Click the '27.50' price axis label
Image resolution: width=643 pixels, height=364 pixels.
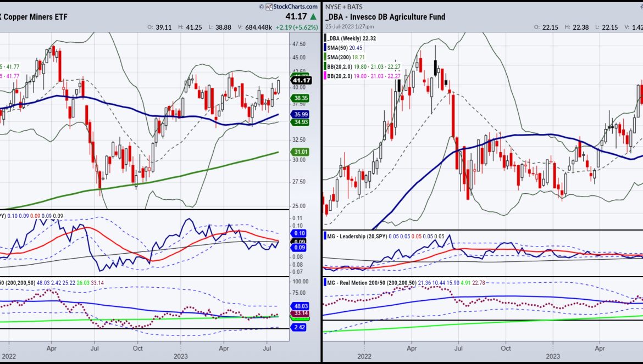click(x=298, y=182)
